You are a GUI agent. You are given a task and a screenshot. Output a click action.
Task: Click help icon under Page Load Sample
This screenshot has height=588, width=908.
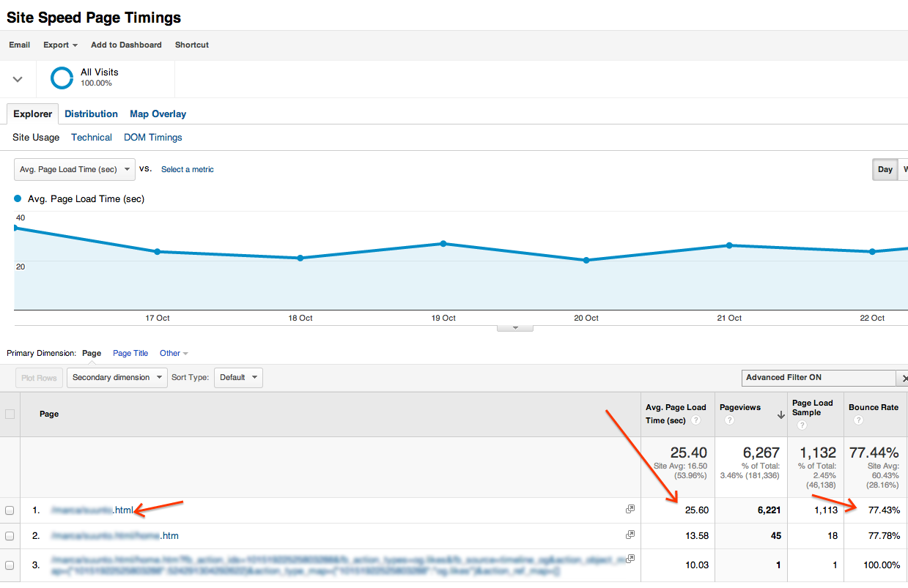click(802, 425)
